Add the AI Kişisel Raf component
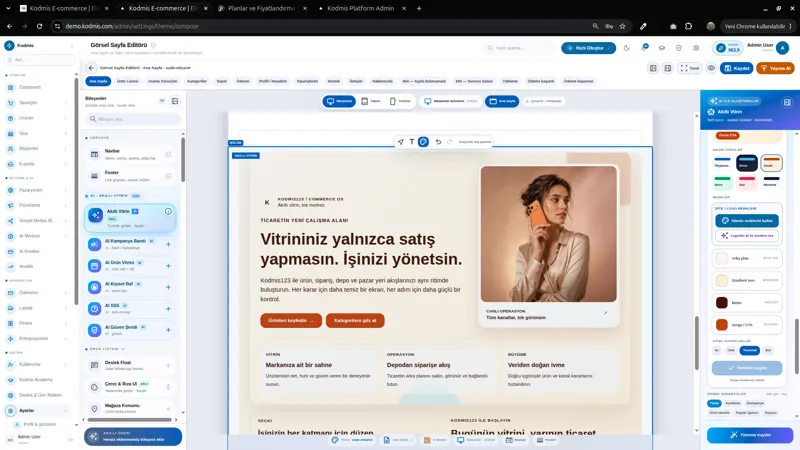 click(168, 287)
